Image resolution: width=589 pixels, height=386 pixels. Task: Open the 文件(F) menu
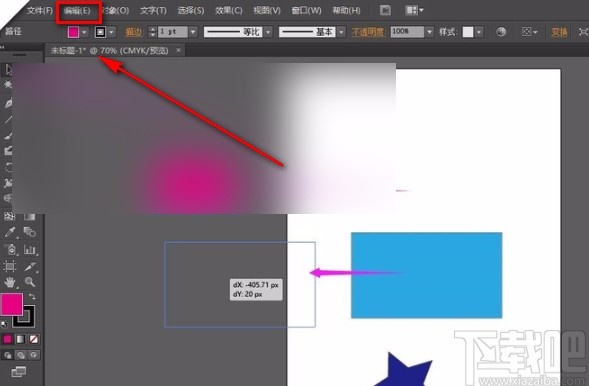coord(39,11)
